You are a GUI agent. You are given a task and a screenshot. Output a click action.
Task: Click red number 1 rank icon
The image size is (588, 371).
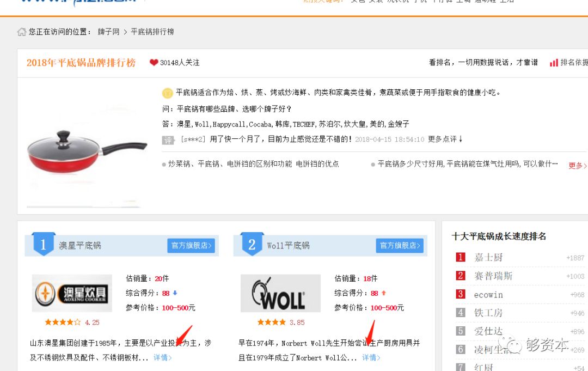pyautogui.click(x=461, y=257)
